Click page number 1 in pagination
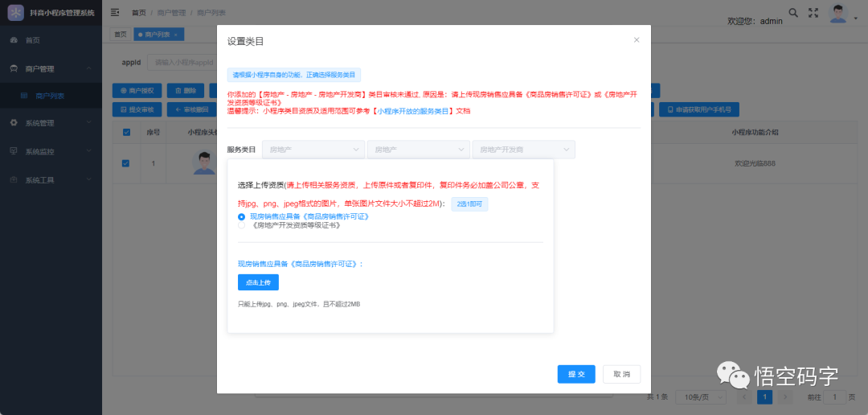Screen dimensions: 868x415 pos(764,397)
